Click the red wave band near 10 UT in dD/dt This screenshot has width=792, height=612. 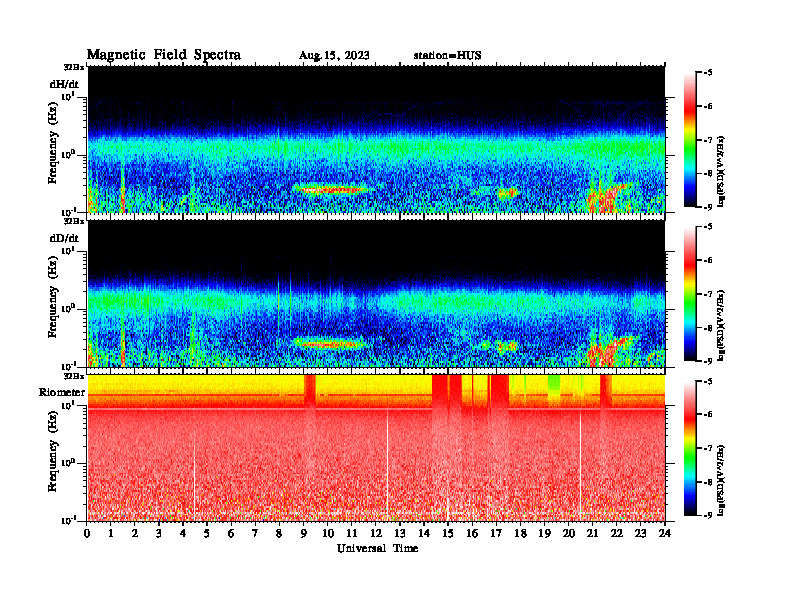point(329,344)
